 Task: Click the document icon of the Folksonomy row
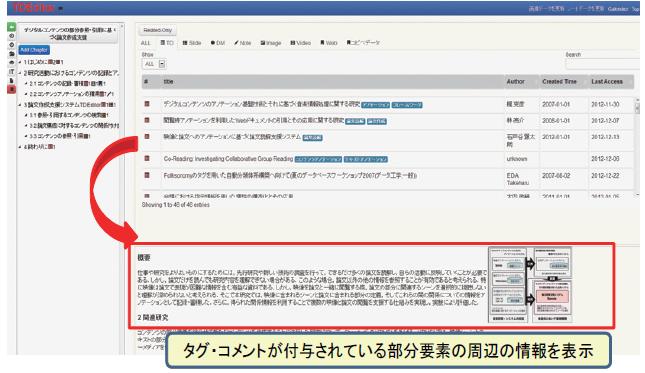click(147, 175)
